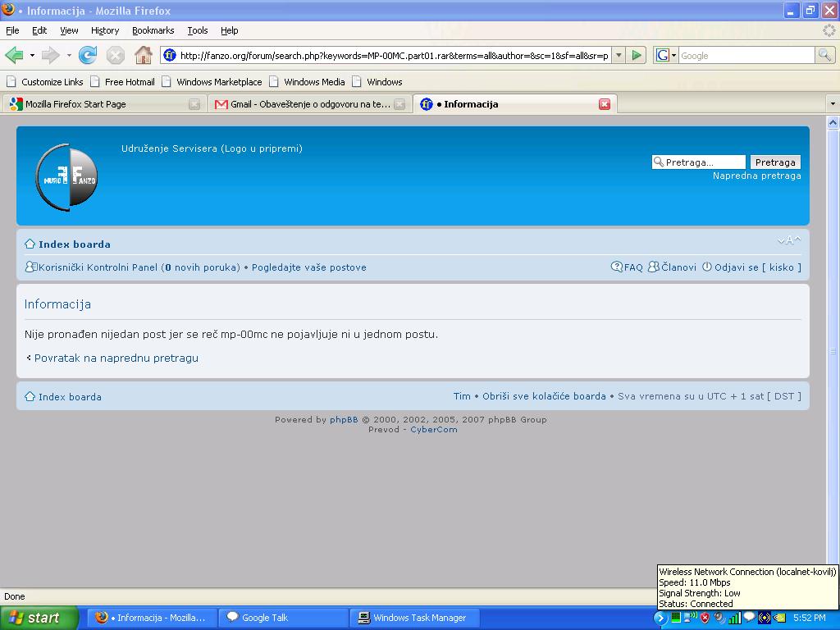Click the font size change icon
The width and height of the screenshot is (840, 630).
click(788, 240)
